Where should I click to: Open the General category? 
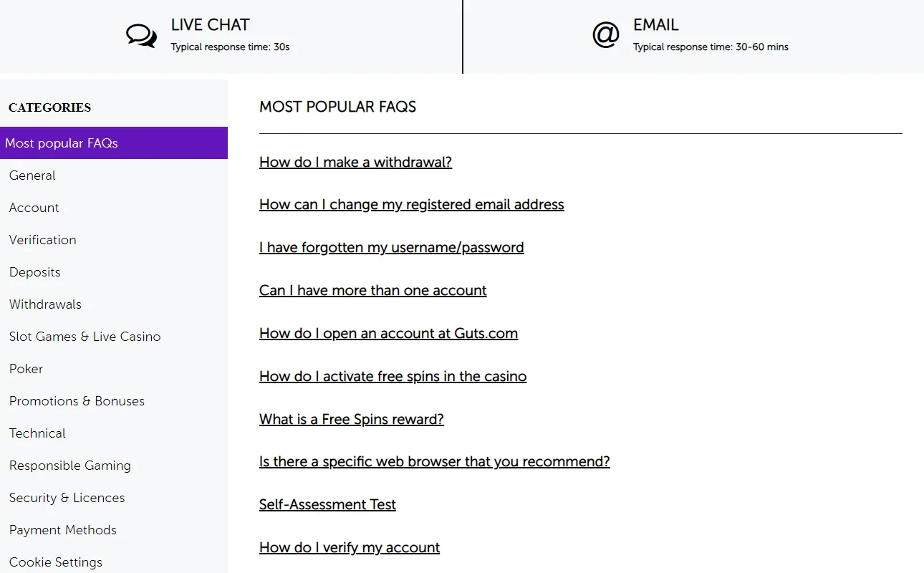tap(32, 175)
